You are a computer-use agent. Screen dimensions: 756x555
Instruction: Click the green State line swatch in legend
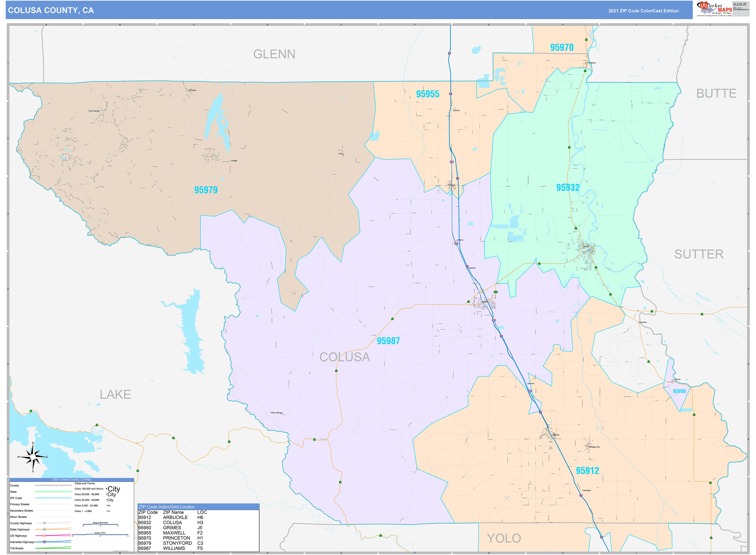(53, 492)
